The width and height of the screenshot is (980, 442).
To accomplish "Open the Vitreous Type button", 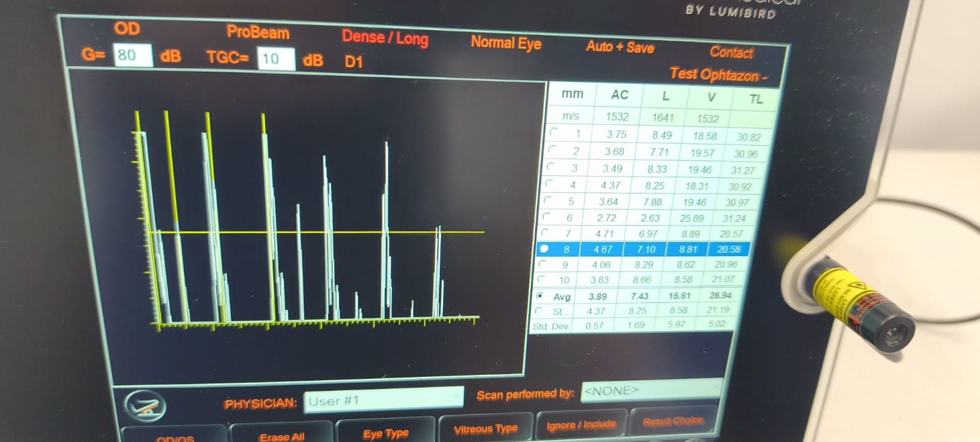I will [x=486, y=429].
